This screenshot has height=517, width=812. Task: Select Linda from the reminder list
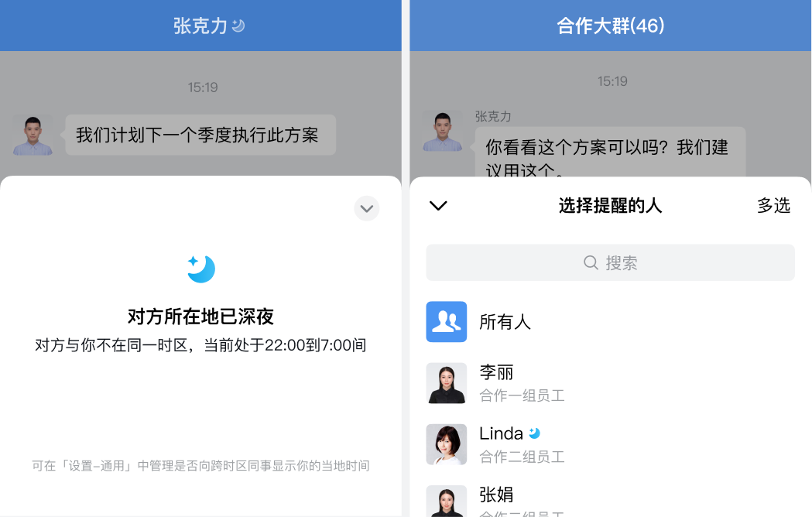point(610,444)
